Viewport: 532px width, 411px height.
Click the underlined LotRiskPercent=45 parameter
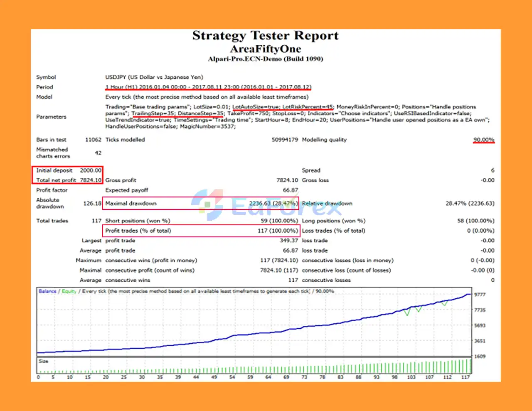308,107
